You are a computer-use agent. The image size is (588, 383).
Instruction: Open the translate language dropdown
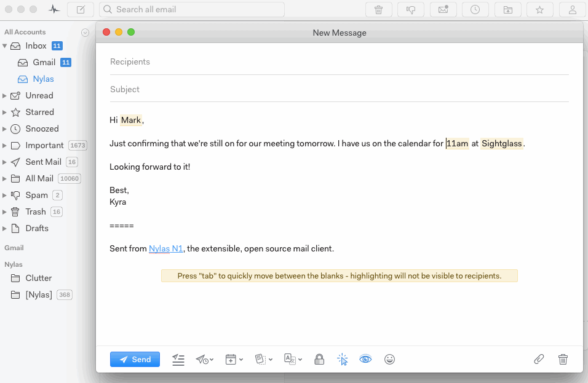tap(293, 360)
